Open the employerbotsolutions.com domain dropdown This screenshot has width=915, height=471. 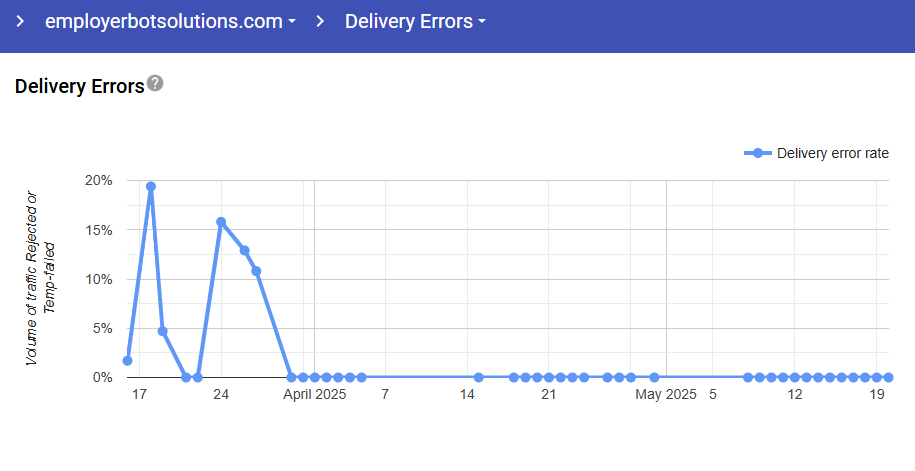pyautogui.click(x=170, y=21)
